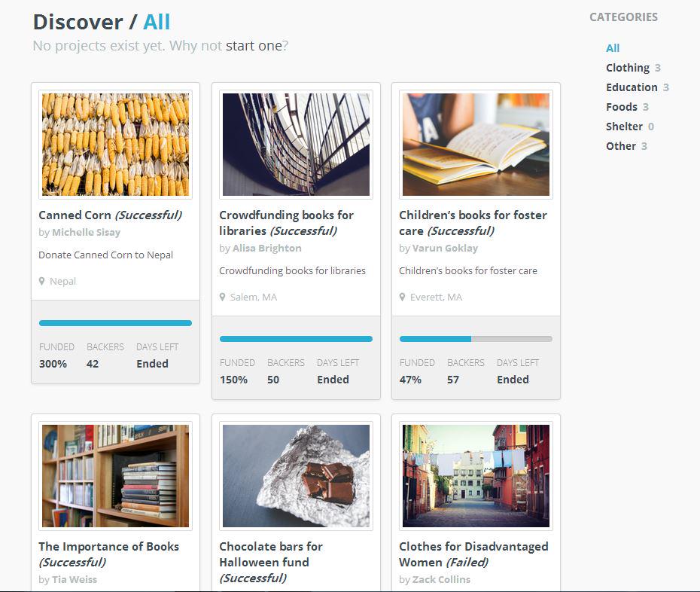This screenshot has width=700, height=592.
Task: Click the open book project thumbnail
Action: click(476, 145)
